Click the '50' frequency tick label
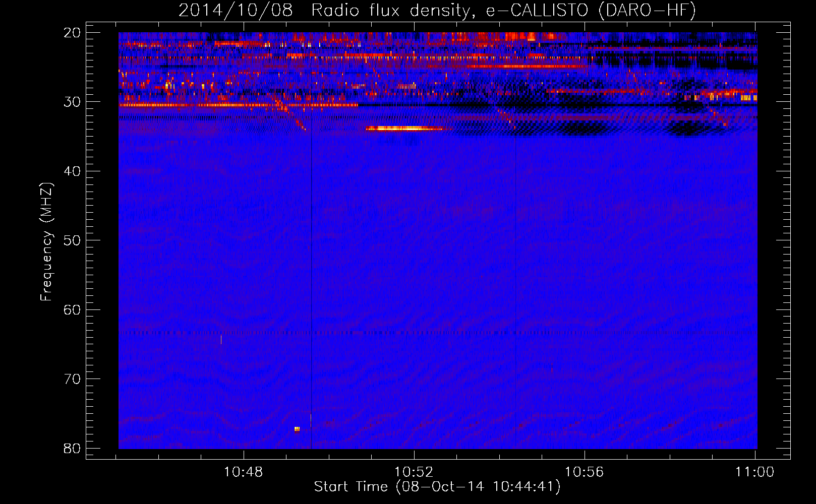 pyautogui.click(x=72, y=240)
